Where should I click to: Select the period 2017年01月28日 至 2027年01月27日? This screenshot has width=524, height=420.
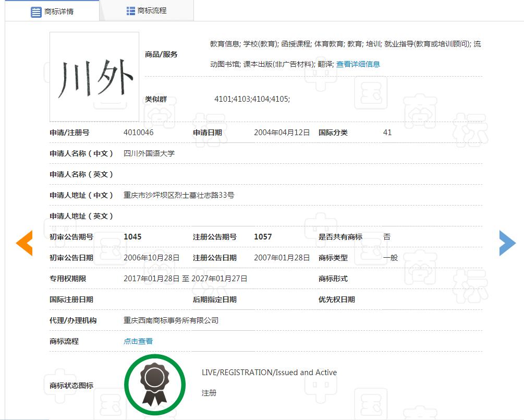(186, 279)
